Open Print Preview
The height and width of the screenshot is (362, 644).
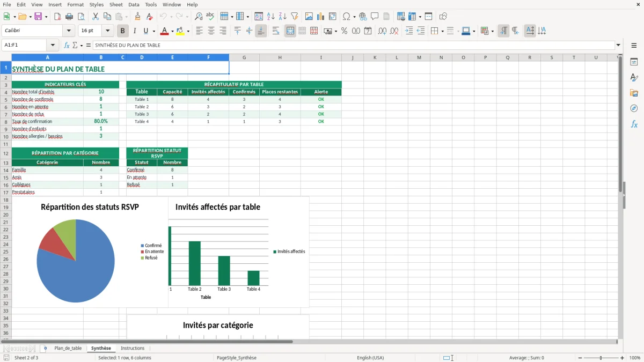[81, 17]
